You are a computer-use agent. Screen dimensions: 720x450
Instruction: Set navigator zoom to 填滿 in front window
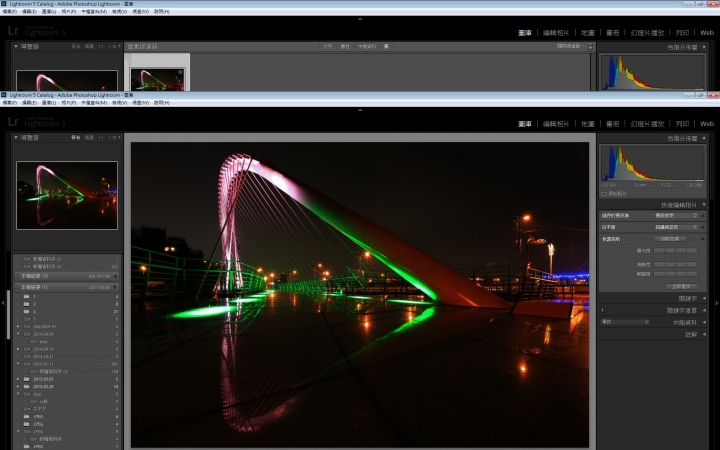[x=89, y=137]
